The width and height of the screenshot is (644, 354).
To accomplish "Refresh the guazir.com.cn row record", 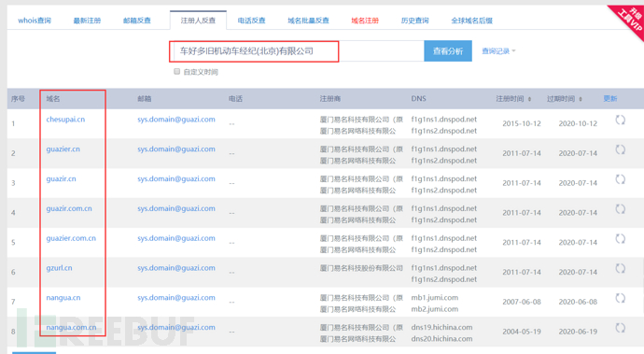I will coord(620,209).
